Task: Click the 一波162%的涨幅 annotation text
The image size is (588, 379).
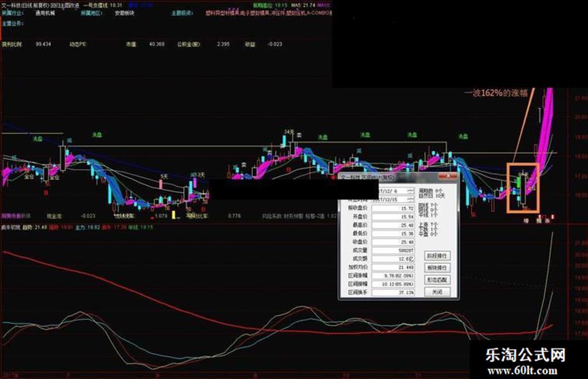Action: tap(496, 93)
